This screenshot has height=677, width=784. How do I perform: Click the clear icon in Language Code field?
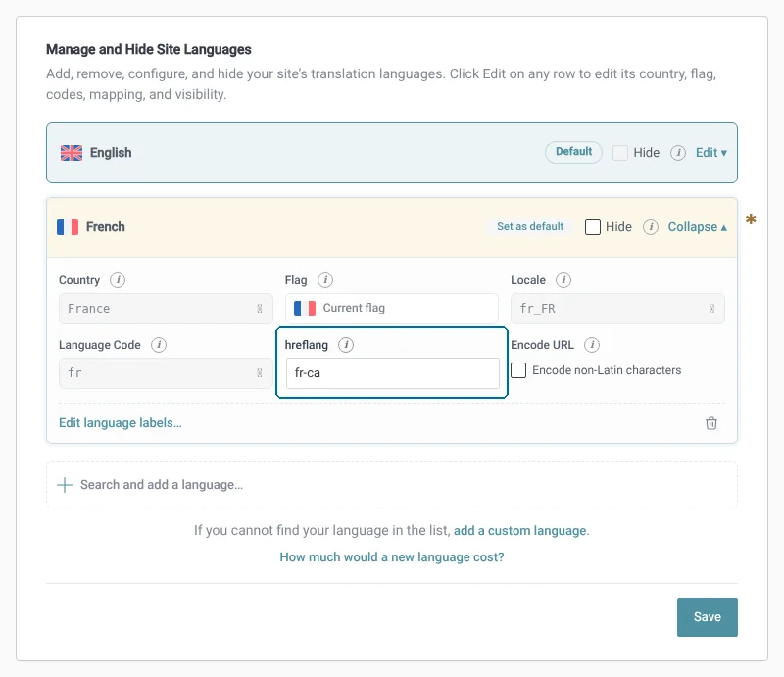[x=260, y=373]
